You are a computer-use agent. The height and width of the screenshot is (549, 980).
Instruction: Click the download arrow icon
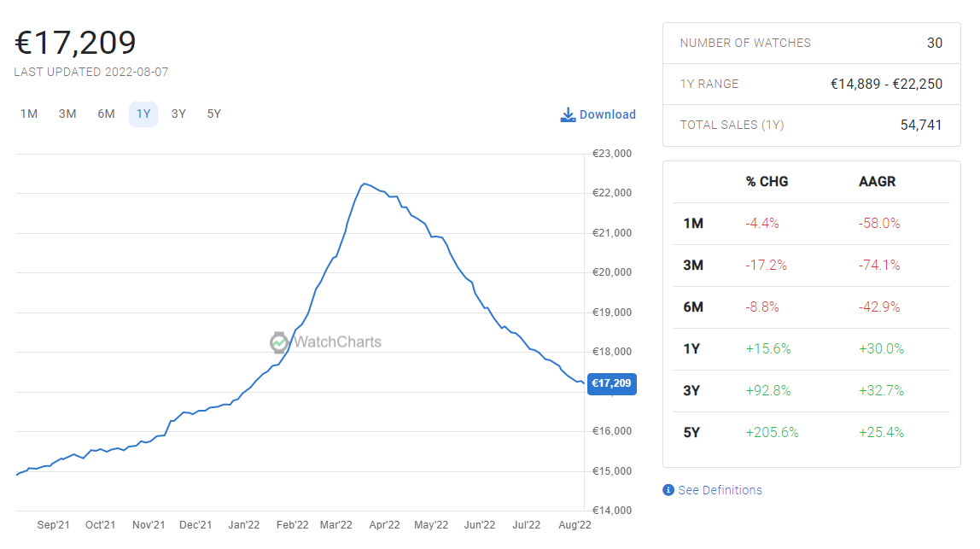pyautogui.click(x=568, y=114)
